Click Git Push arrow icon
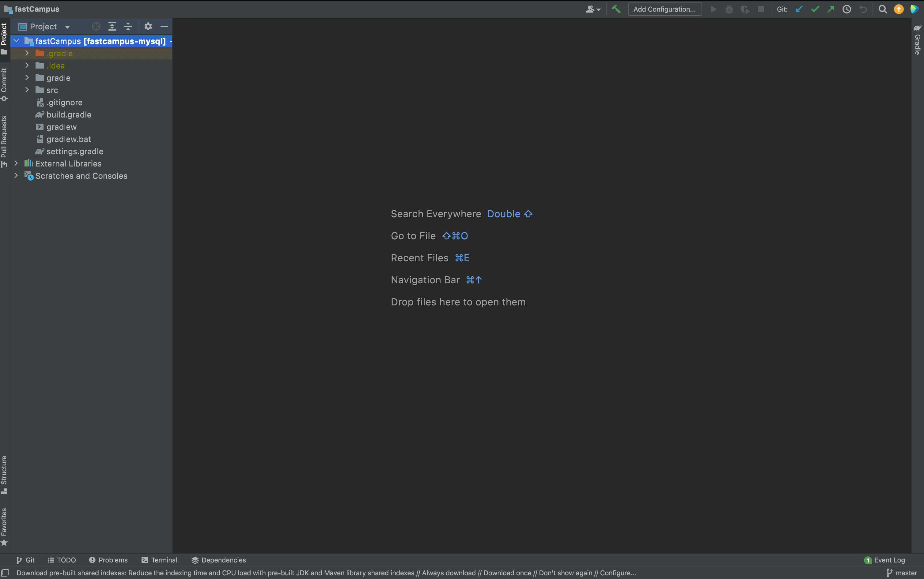Screen dimensions: 924x579 tap(831, 9)
